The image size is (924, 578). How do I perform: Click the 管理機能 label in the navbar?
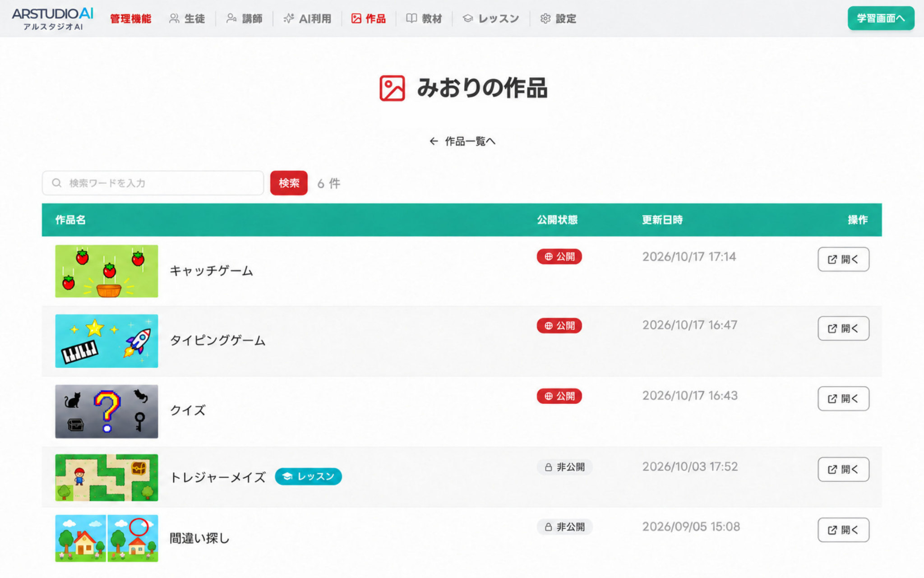[x=130, y=18]
